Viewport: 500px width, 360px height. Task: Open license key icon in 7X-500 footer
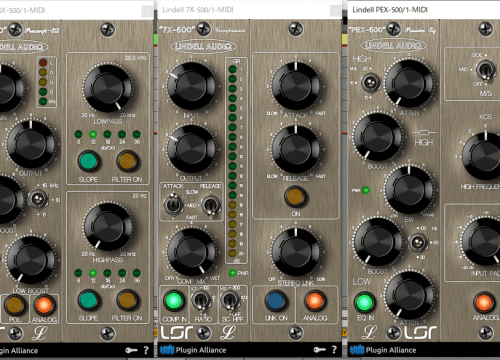pyautogui.click(x=319, y=350)
